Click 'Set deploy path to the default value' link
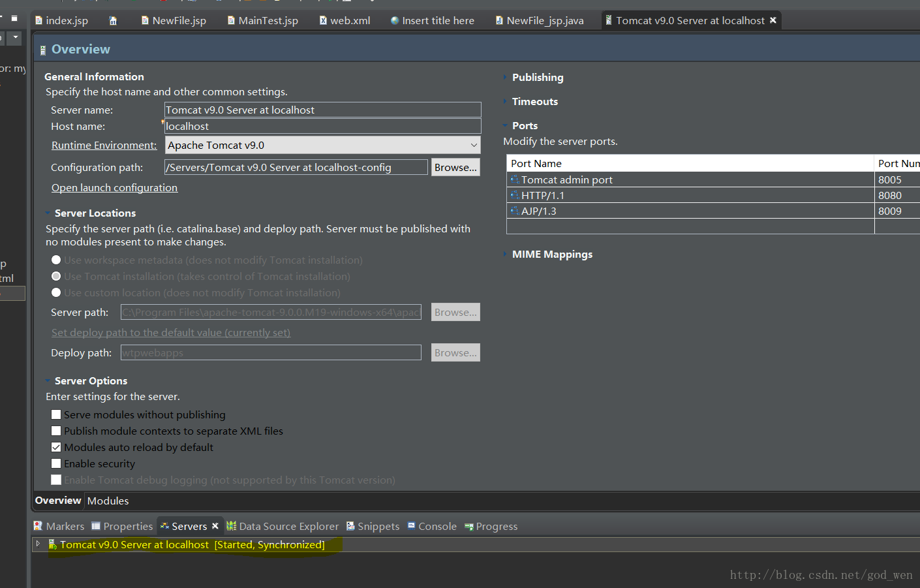Viewport: 920px width, 588px height. click(x=171, y=333)
